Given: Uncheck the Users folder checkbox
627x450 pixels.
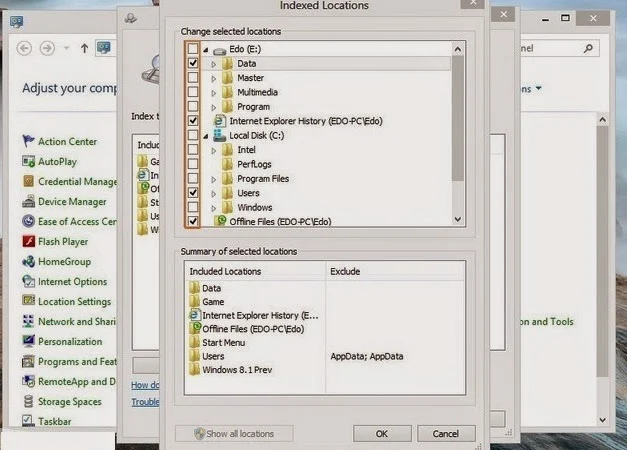Looking at the screenshot, I should pyautogui.click(x=193, y=193).
